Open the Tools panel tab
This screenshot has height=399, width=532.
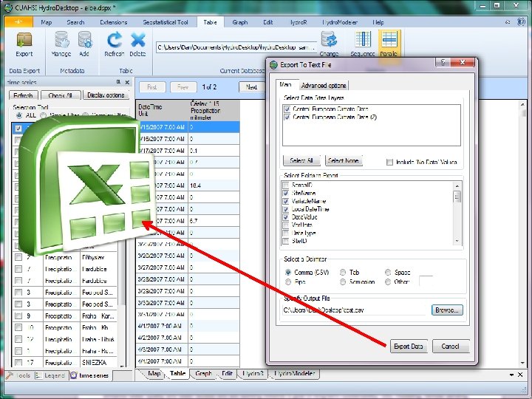(x=19, y=375)
